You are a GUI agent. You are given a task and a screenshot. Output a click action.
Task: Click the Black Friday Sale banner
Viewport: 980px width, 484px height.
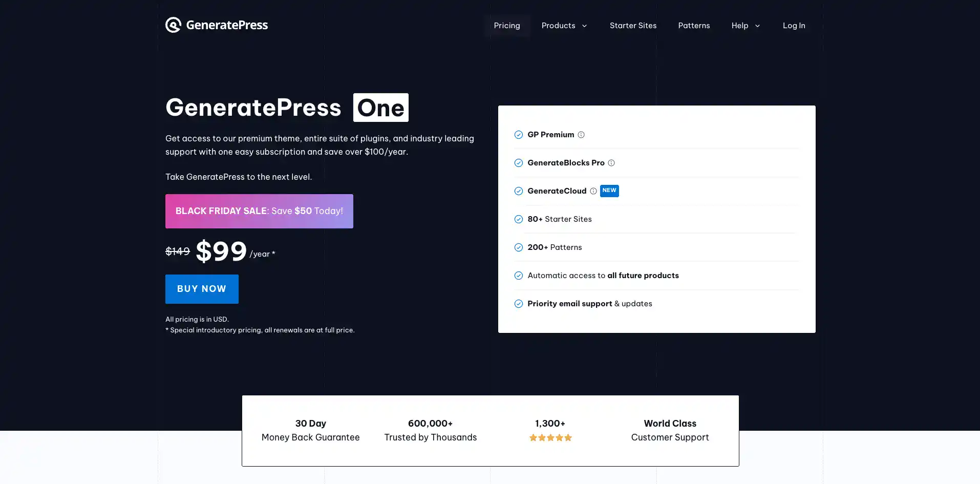pos(259,211)
